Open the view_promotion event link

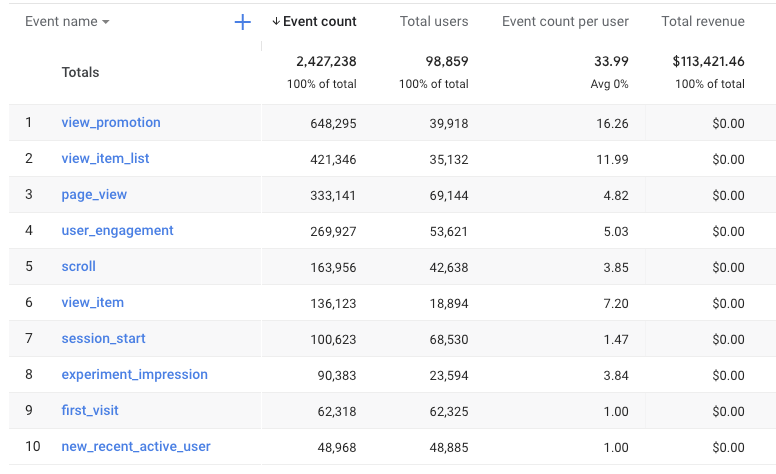pyautogui.click(x=111, y=123)
